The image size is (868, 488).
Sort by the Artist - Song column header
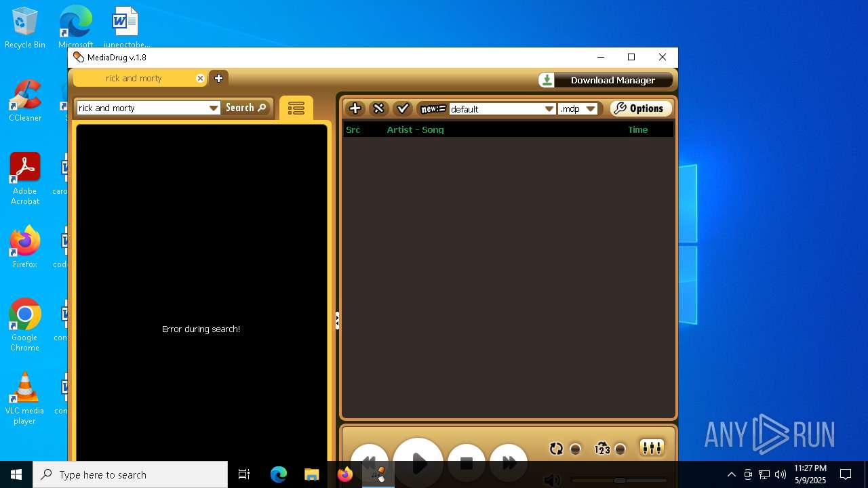pyautogui.click(x=415, y=129)
